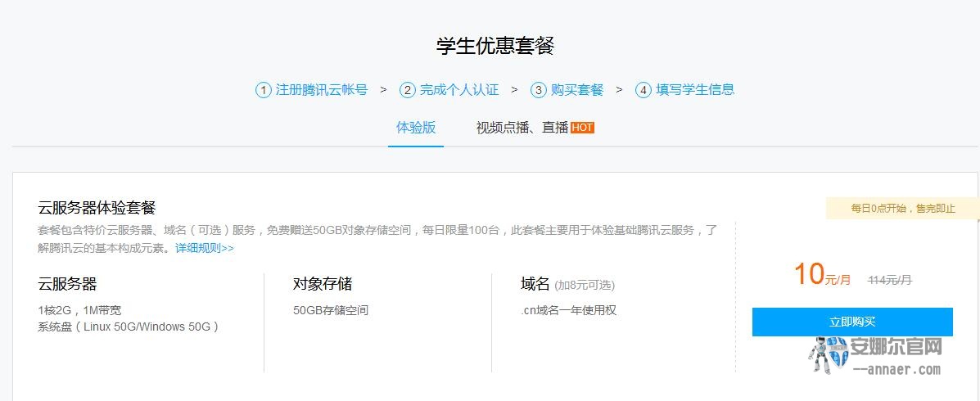Viewport: 980px width, 401px height.
Task: Switch to 视频点播、直播 tab
Action: 522,128
